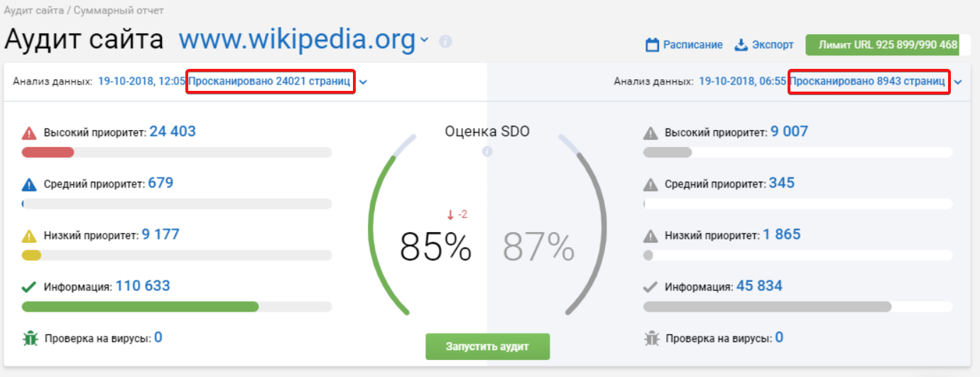Click gray warning triangle of Средний приоритет 345

click(650, 185)
